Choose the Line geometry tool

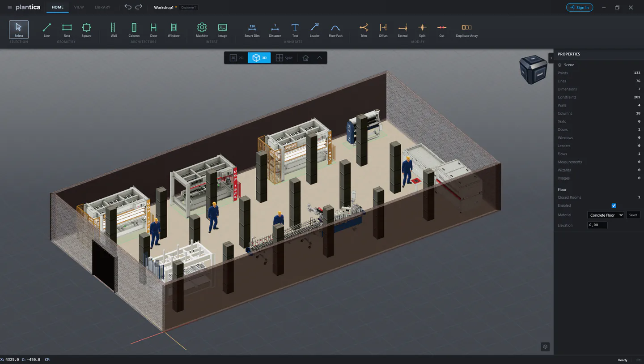pyautogui.click(x=47, y=30)
